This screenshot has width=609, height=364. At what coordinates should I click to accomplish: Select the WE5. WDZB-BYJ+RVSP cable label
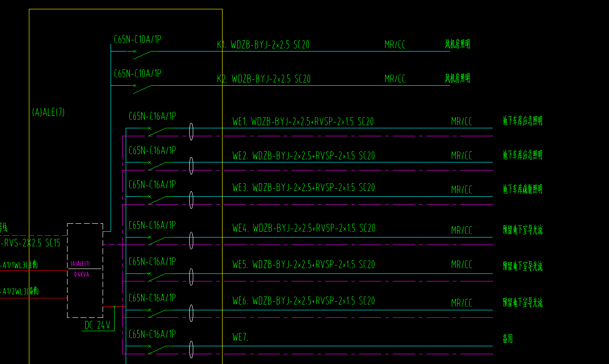tap(304, 265)
